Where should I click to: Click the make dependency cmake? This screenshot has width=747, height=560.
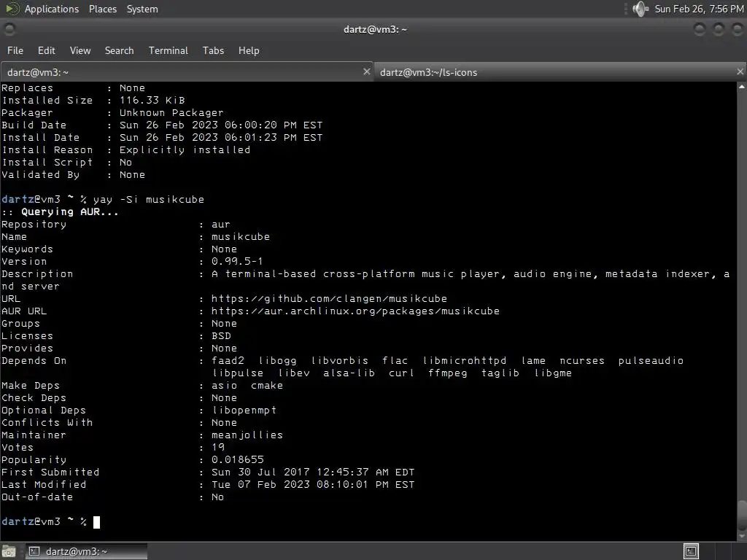coord(267,385)
